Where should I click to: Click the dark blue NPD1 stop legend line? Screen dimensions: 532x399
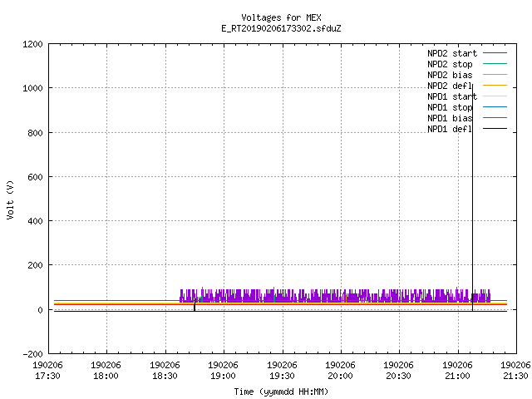tap(495, 107)
